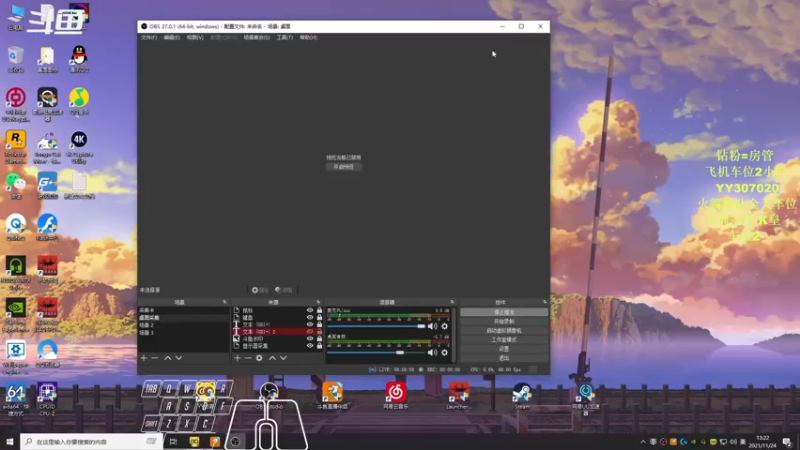
Task: Remove selected source with minus icon
Action: click(248, 358)
